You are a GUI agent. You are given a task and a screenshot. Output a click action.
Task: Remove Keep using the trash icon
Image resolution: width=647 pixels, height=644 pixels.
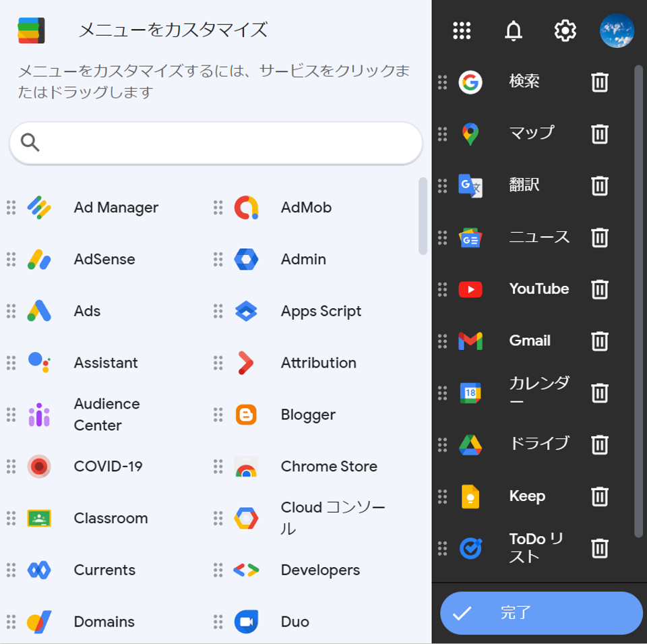tap(600, 496)
